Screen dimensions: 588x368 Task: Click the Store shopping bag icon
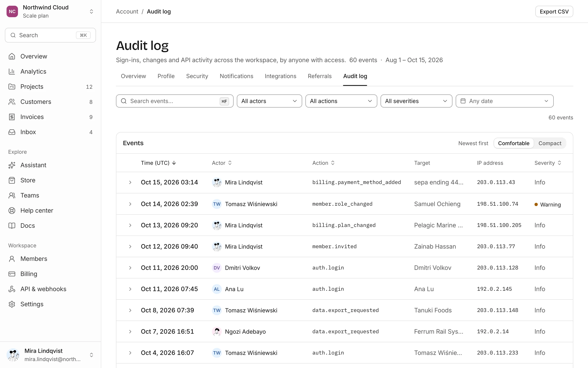pyautogui.click(x=12, y=180)
